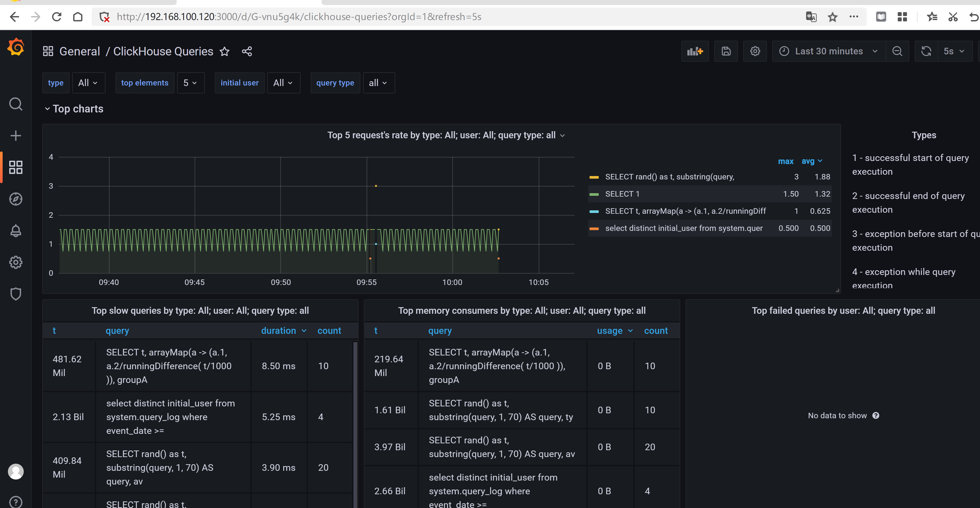980x508 pixels.
Task: Open the initial user dropdown
Action: click(x=283, y=83)
